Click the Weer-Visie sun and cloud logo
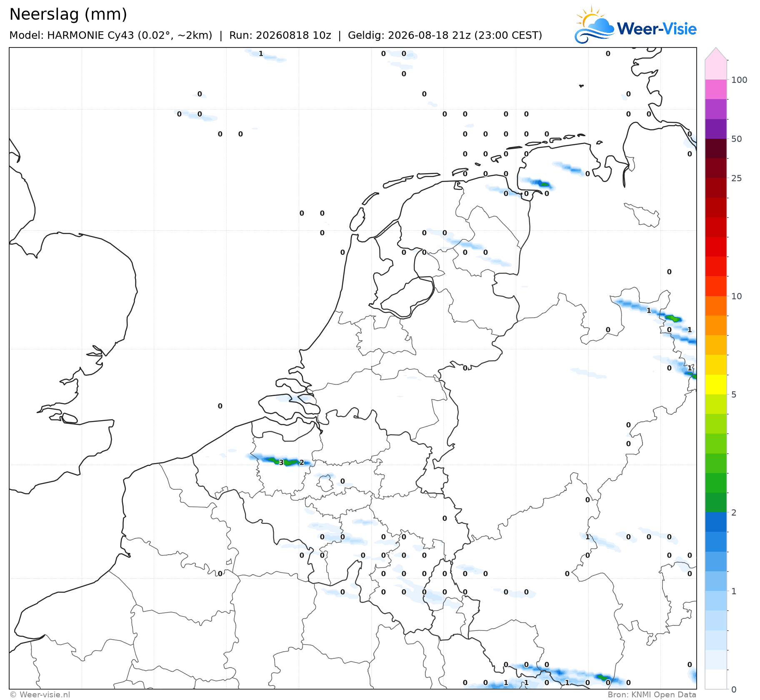 tap(594, 25)
